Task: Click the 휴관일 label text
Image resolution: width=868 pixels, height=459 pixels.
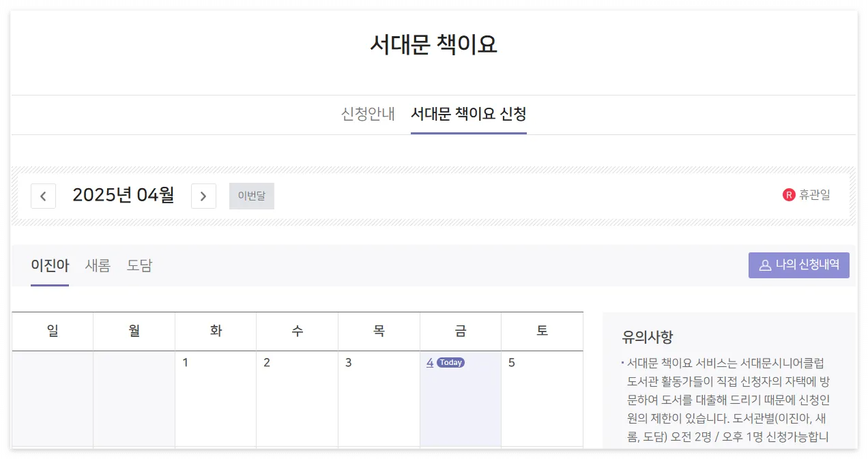Action: point(813,194)
